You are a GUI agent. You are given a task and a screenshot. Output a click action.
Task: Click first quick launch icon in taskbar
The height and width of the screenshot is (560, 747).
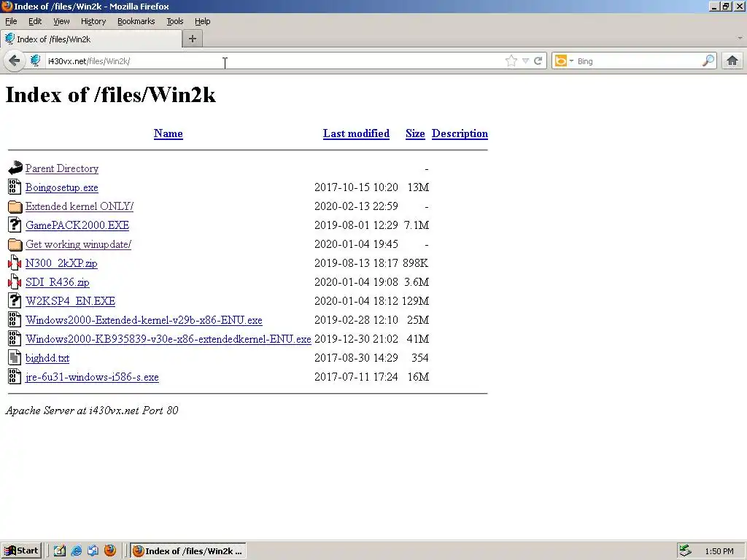[x=60, y=551]
